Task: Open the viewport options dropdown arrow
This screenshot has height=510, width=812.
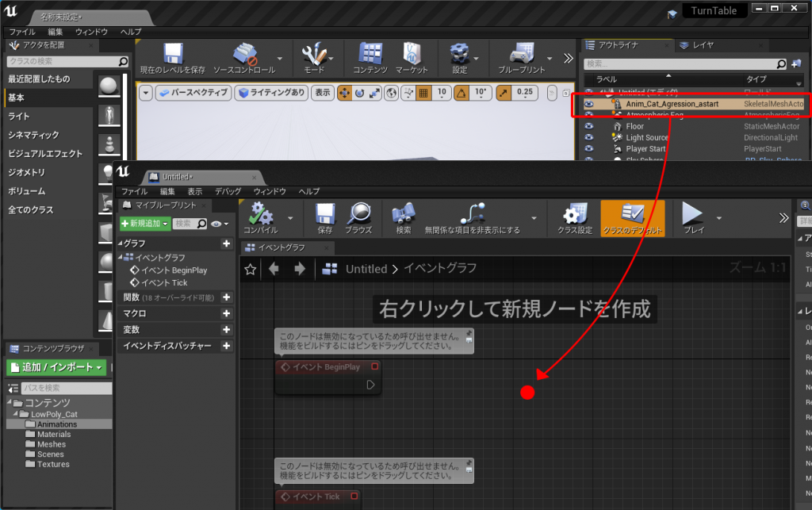Action: coord(146,94)
